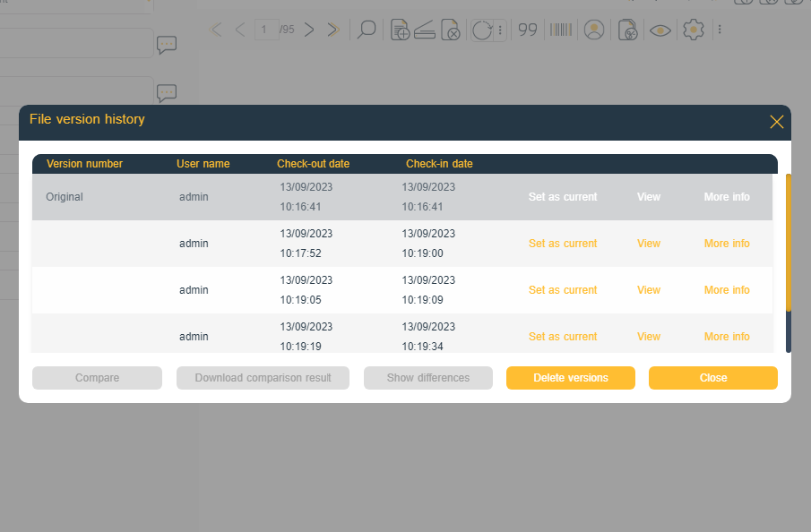Set the 10:17:52 version as current
This screenshot has width=811, height=532.
pos(562,244)
